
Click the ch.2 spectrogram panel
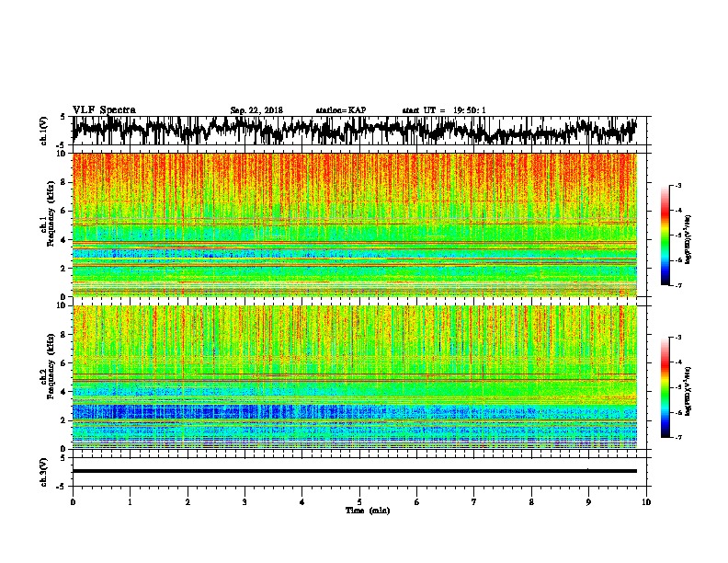tap(355, 377)
